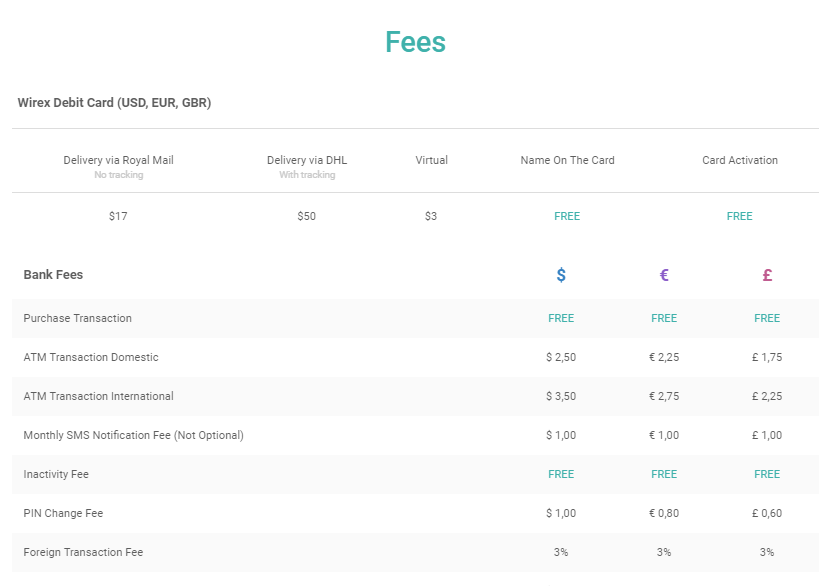Select the ATM Transaction Domestic row label
This screenshot has width=829, height=586.
[91, 357]
